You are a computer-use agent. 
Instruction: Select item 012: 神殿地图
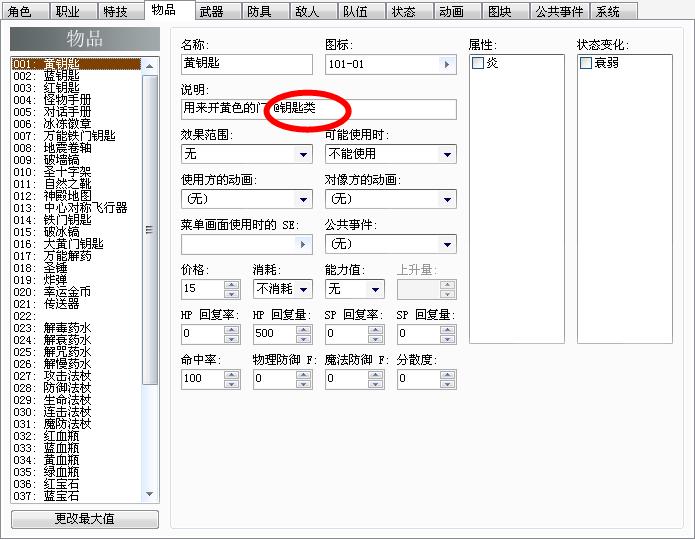pos(76,196)
